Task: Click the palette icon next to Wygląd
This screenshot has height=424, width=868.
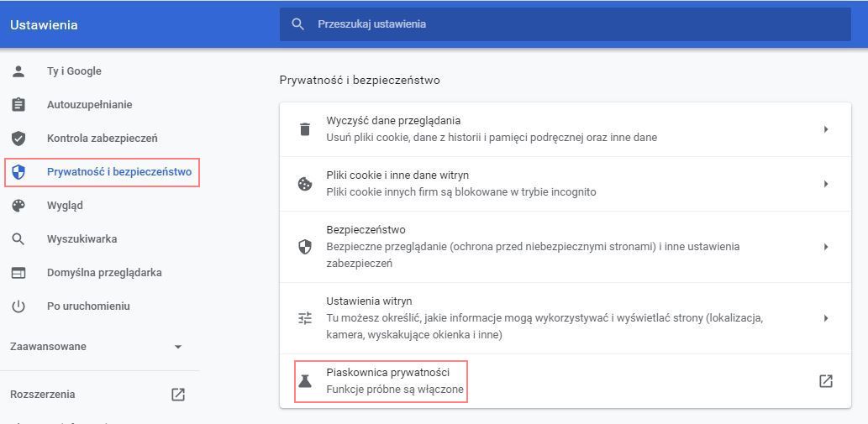Action: tap(18, 206)
